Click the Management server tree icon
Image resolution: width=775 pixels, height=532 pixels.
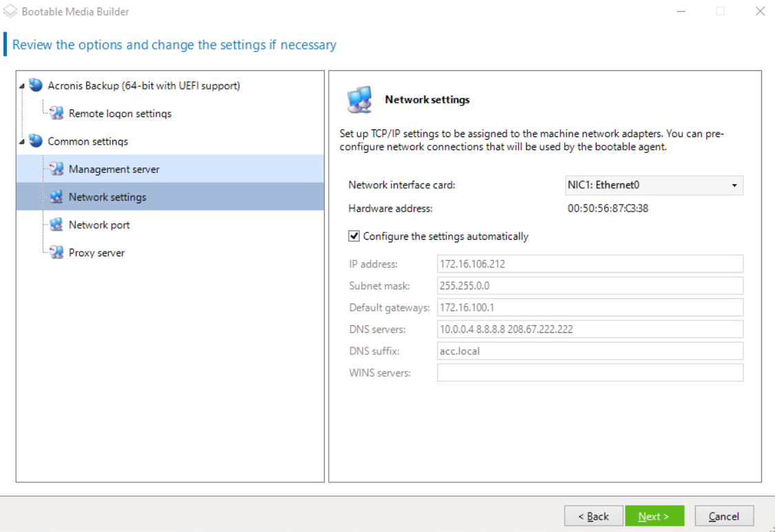coord(57,169)
